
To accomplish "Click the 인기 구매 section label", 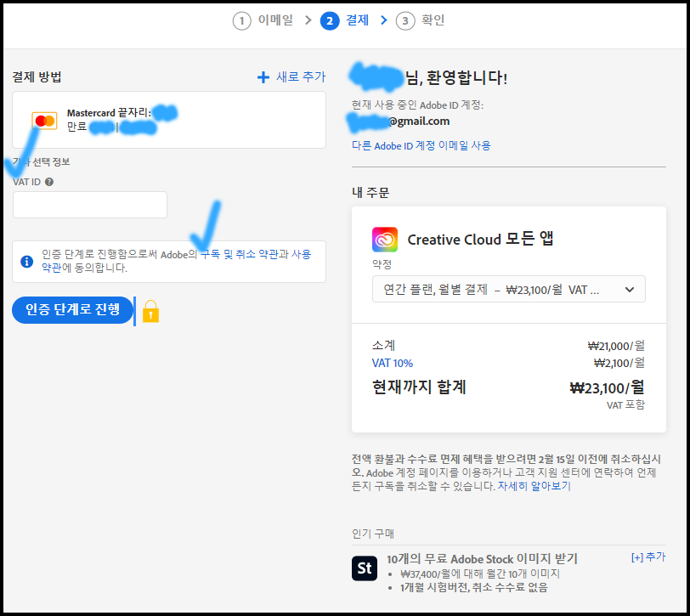I will click(373, 534).
